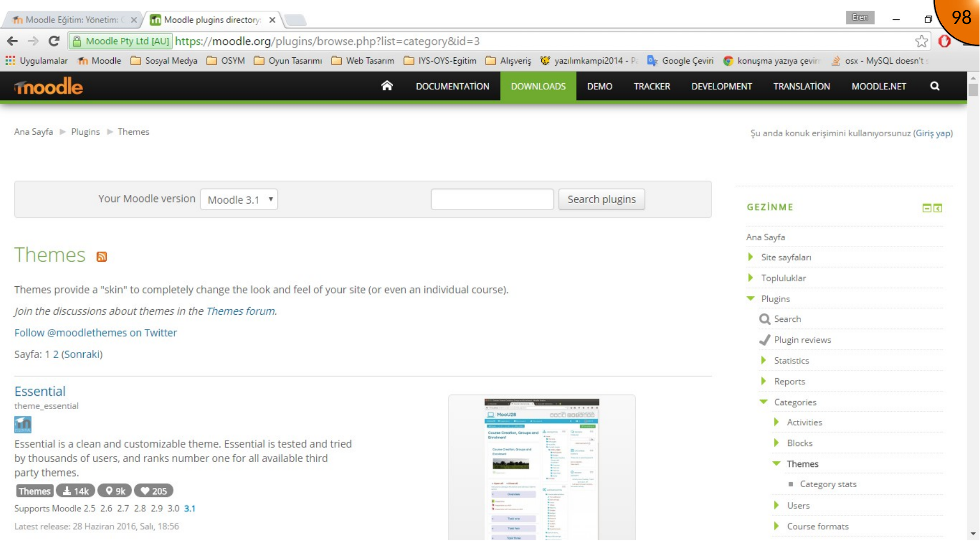Expand the Statistics node
This screenshot has height=551, width=980.
763,360
